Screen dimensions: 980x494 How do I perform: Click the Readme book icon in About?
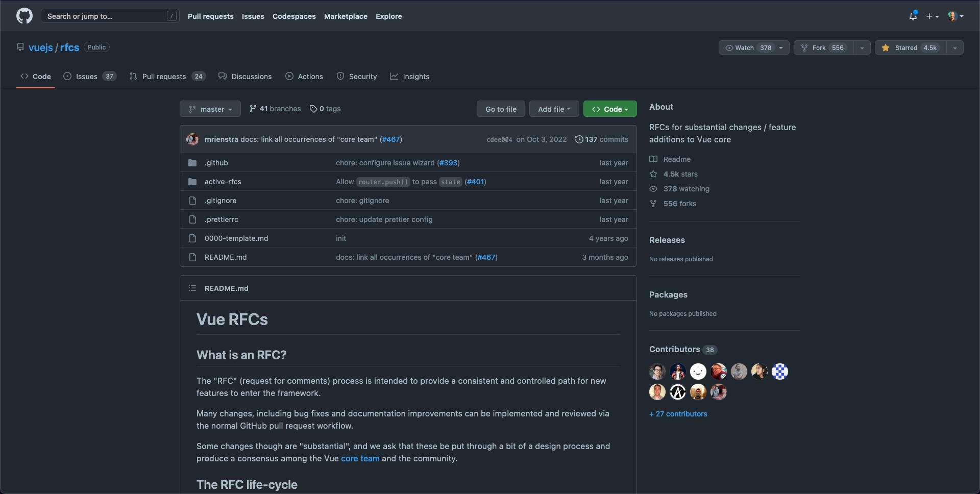(x=653, y=159)
